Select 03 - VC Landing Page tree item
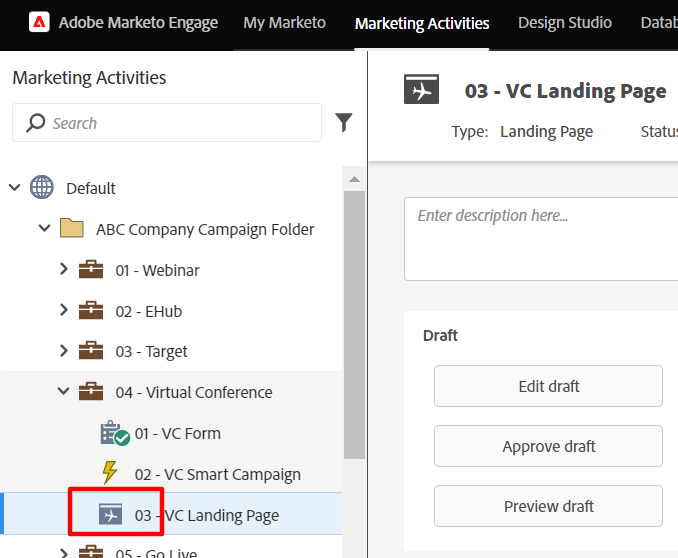The height and width of the screenshot is (558, 678). 207,516
